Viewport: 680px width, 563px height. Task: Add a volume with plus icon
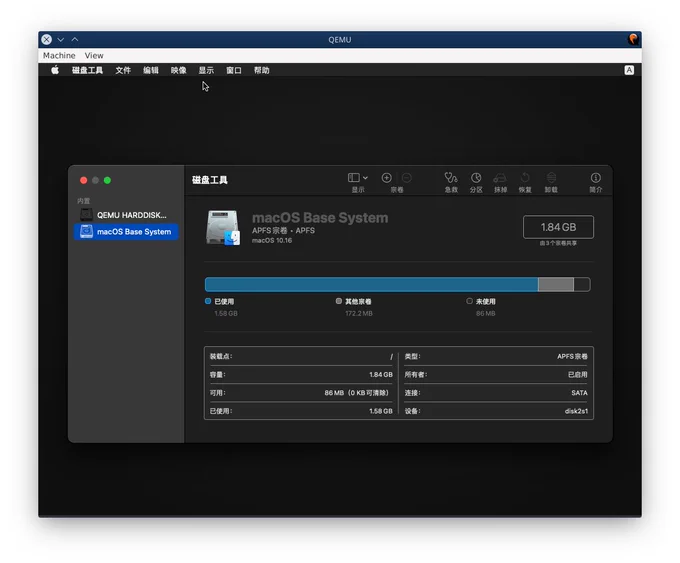pos(386,178)
